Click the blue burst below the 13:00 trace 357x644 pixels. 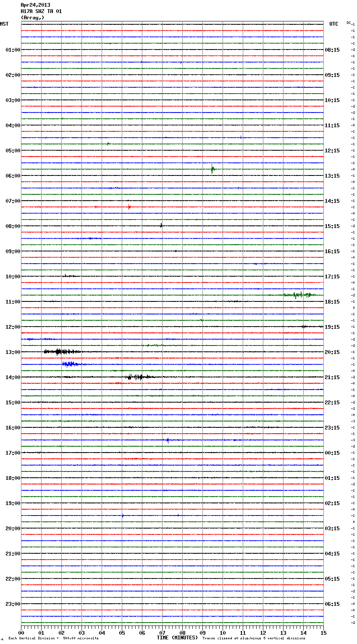click(70, 364)
